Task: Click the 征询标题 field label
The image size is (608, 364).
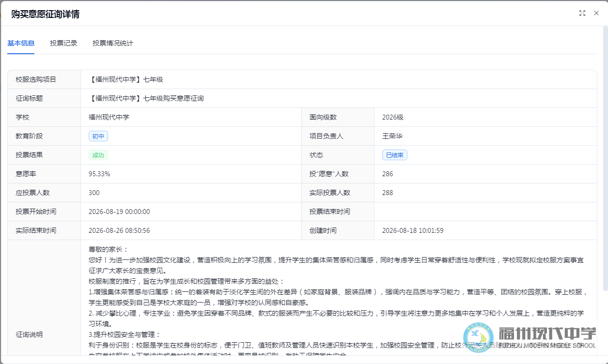Action: pos(29,98)
